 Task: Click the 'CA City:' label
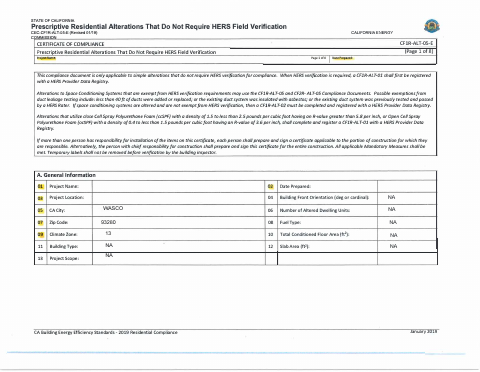pyautogui.click(x=57, y=210)
